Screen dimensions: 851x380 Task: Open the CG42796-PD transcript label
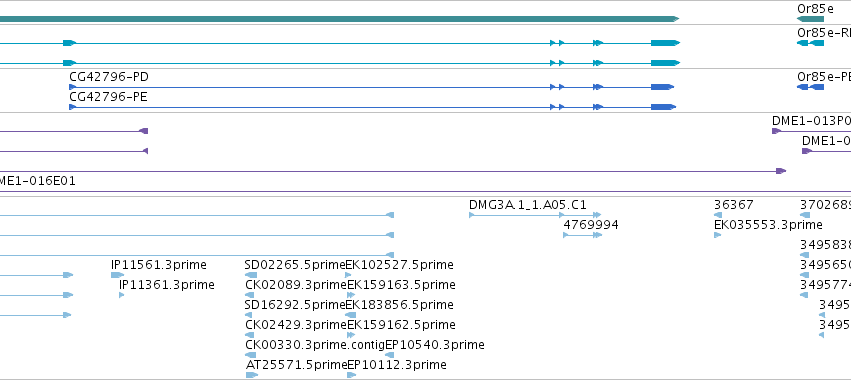coord(109,77)
